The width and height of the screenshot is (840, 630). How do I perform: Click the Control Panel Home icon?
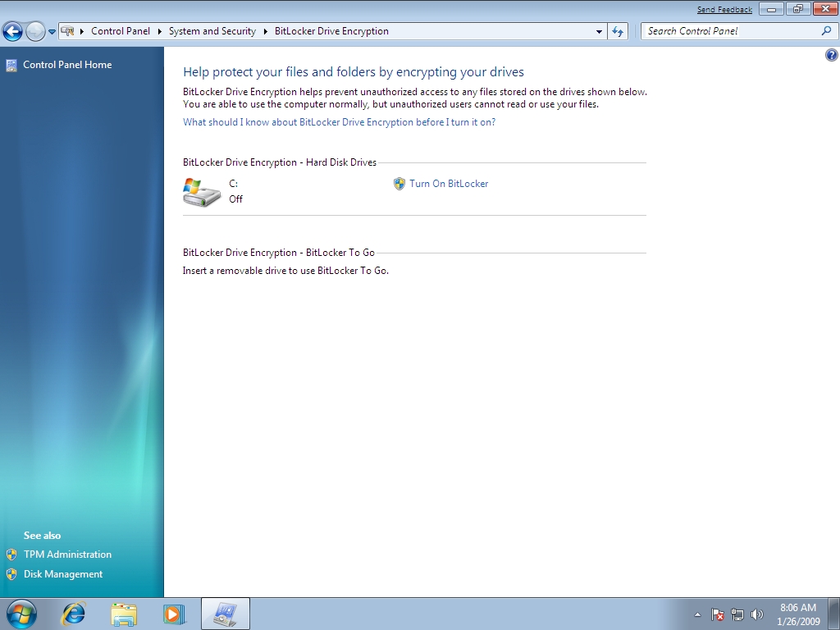coord(11,66)
